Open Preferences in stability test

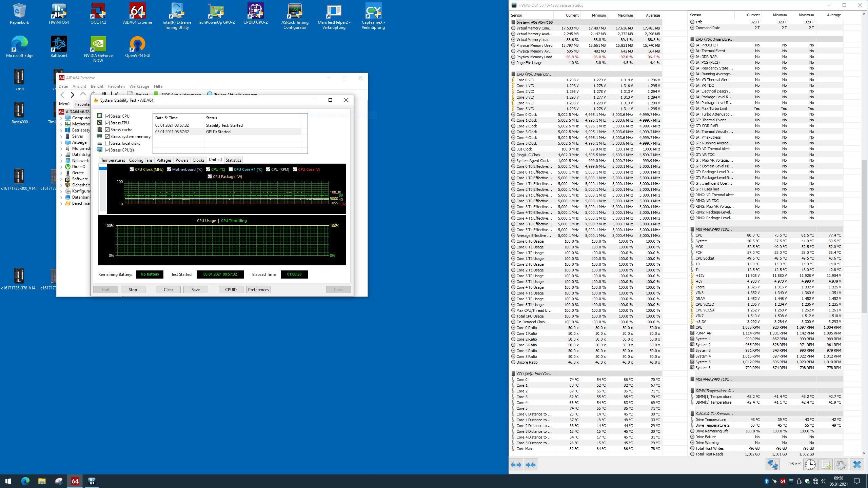pyautogui.click(x=258, y=289)
